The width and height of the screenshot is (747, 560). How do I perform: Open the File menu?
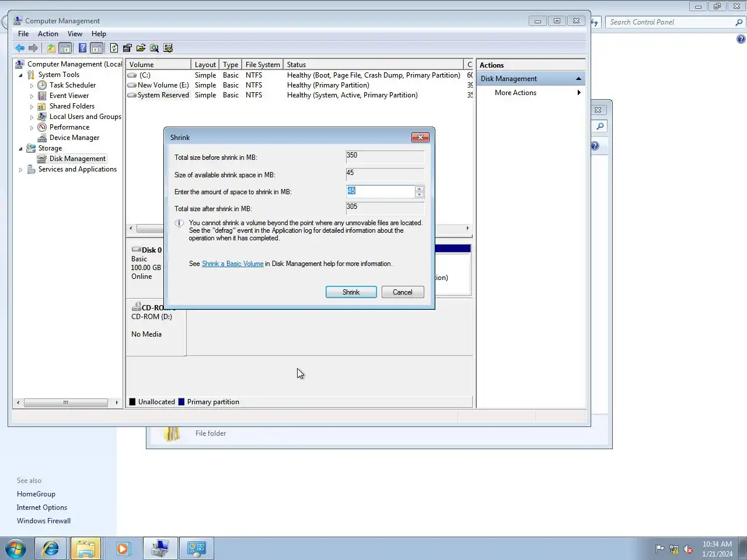(x=23, y=34)
